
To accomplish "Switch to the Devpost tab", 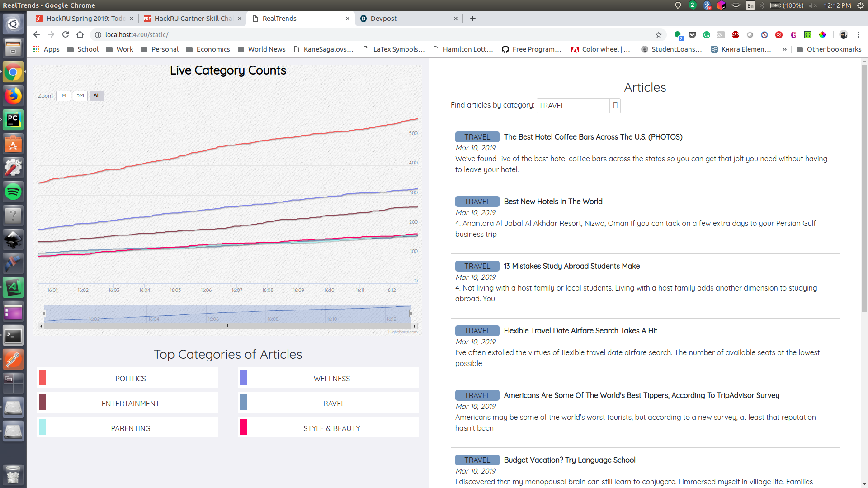I will coord(383,19).
